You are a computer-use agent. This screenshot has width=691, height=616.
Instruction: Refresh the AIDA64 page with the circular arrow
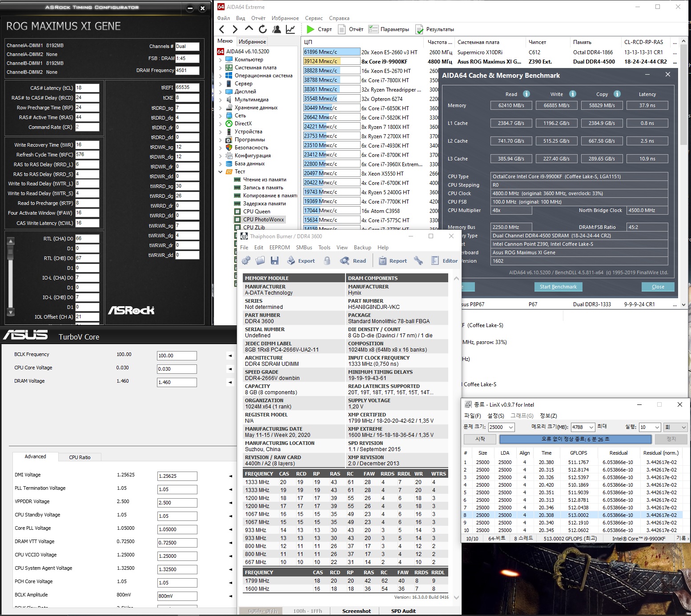263,29
